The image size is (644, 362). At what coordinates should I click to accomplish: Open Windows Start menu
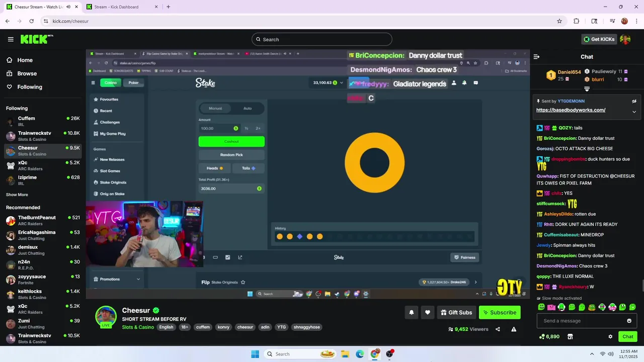[x=255, y=354]
